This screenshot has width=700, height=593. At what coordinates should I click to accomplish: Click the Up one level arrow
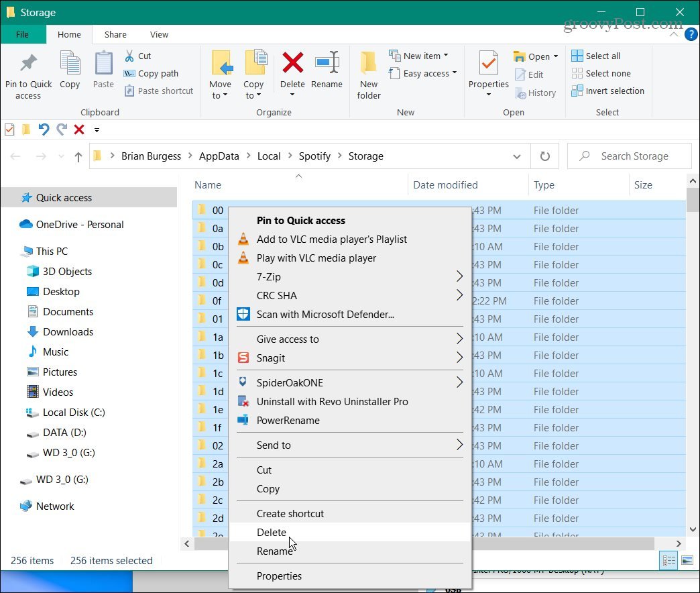tap(78, 156)
